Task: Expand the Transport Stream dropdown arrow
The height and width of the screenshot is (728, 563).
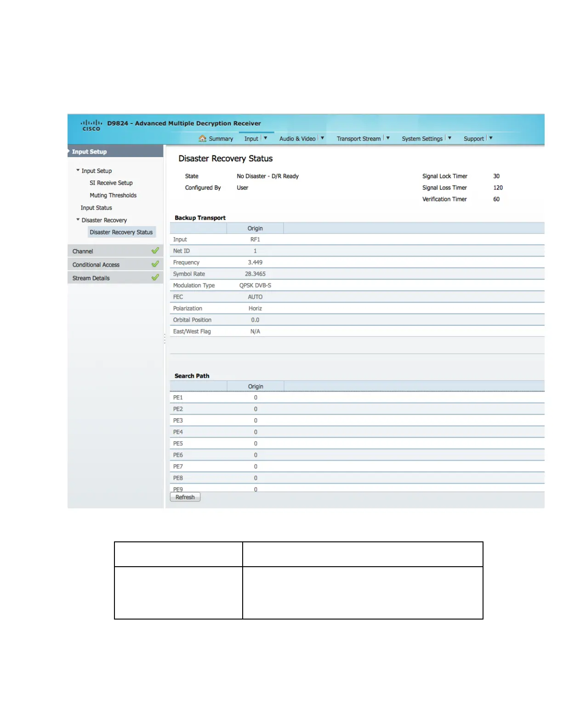Action: (388, 138)
